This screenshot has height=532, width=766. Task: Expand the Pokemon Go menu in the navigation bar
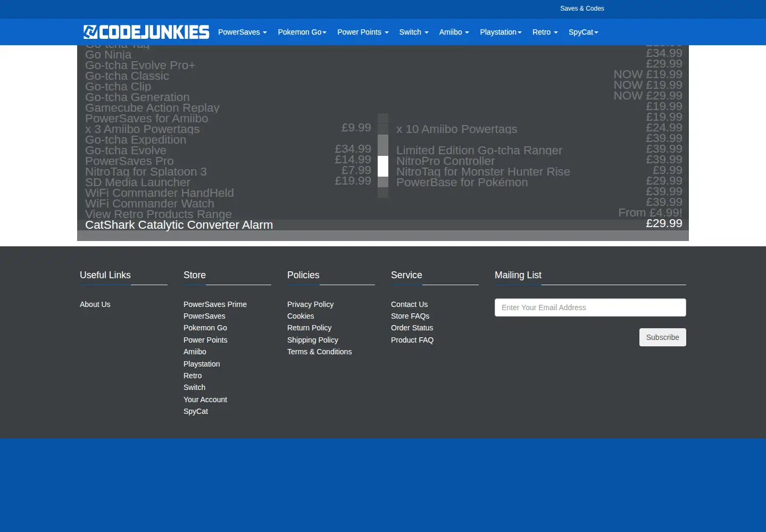(302, 32)
